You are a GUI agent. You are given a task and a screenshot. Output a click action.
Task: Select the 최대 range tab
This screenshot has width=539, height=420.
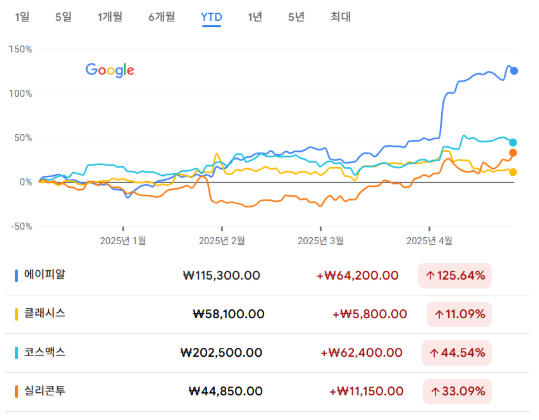tap(340, 17)
